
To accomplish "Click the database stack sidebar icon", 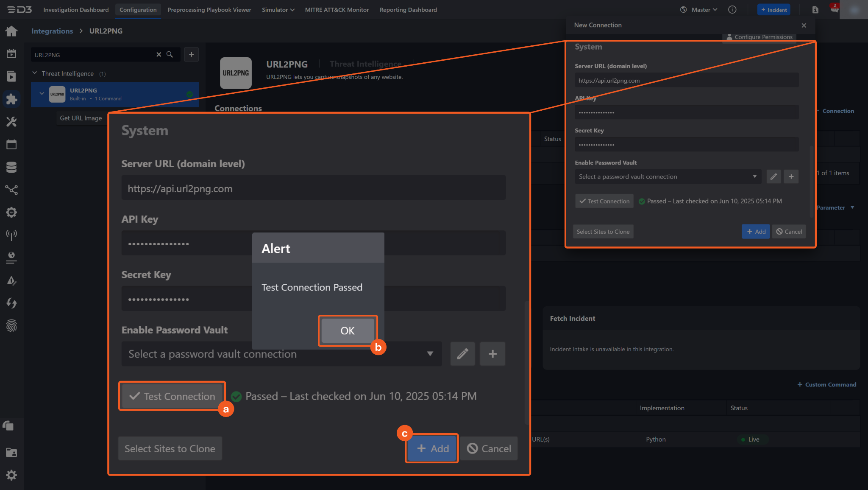I will (11, 167).
